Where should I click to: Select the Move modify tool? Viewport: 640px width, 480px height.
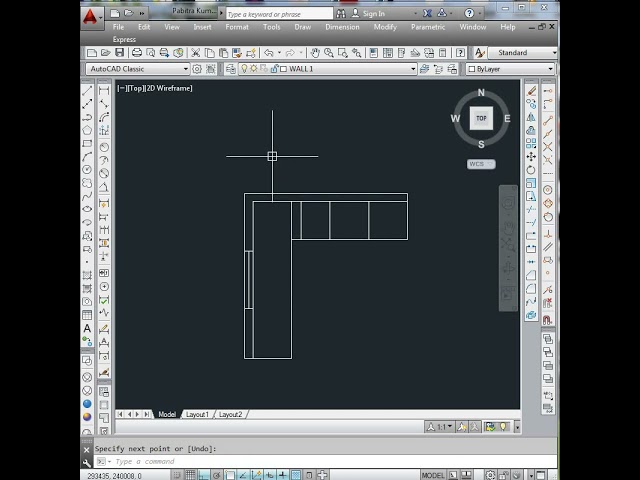531,157
